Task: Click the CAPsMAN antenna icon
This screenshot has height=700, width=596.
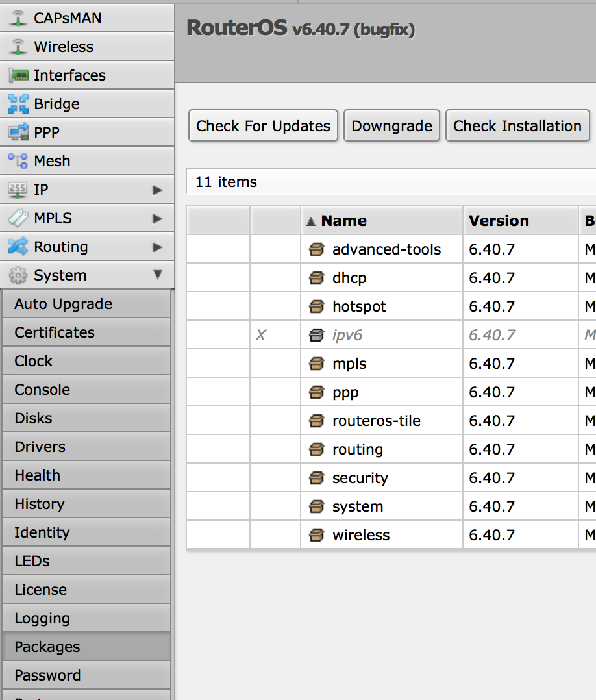Action: click(18, 18)
